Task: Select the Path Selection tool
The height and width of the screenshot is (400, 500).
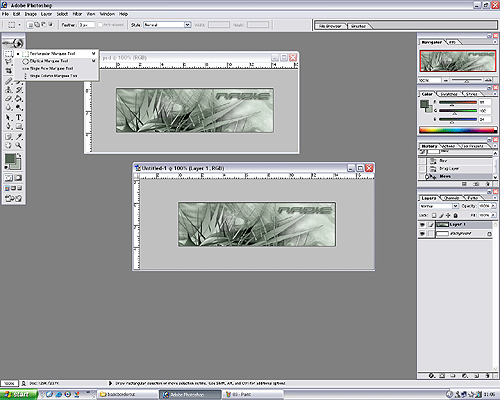Action: 8,117
